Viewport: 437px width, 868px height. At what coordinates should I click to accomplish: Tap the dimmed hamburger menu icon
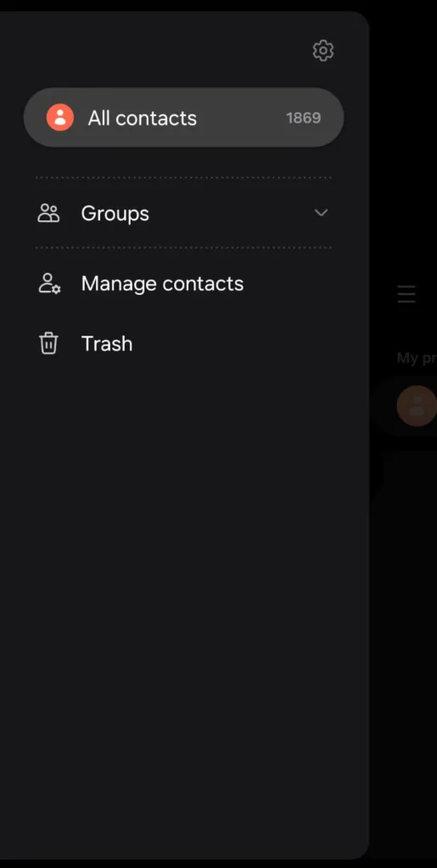click(406, 294)
